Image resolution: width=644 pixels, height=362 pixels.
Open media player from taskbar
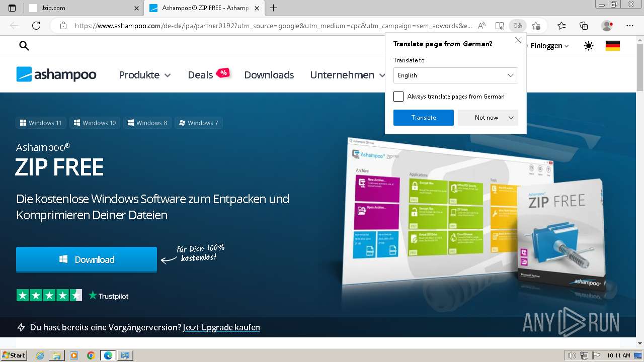74,355
